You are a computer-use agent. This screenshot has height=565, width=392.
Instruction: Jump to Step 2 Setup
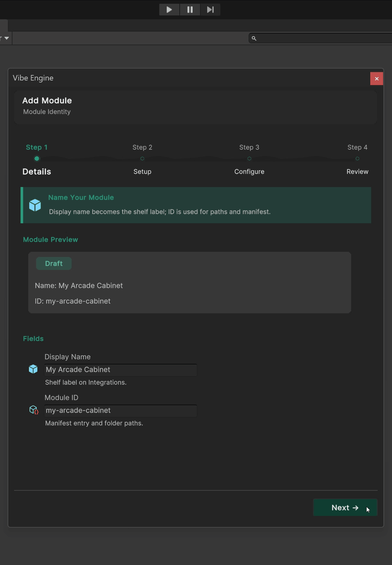(x=142, y=159)
